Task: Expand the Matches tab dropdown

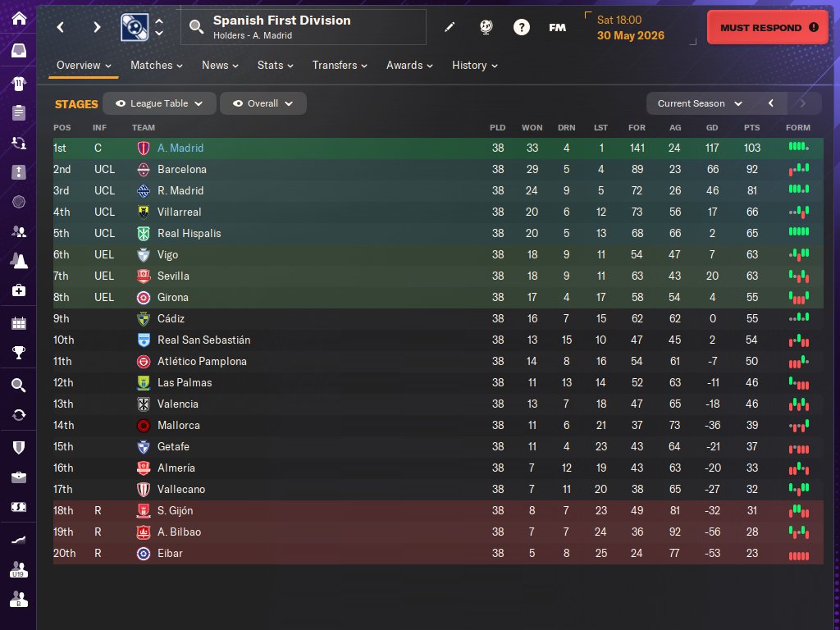Action: pos(157,66)
